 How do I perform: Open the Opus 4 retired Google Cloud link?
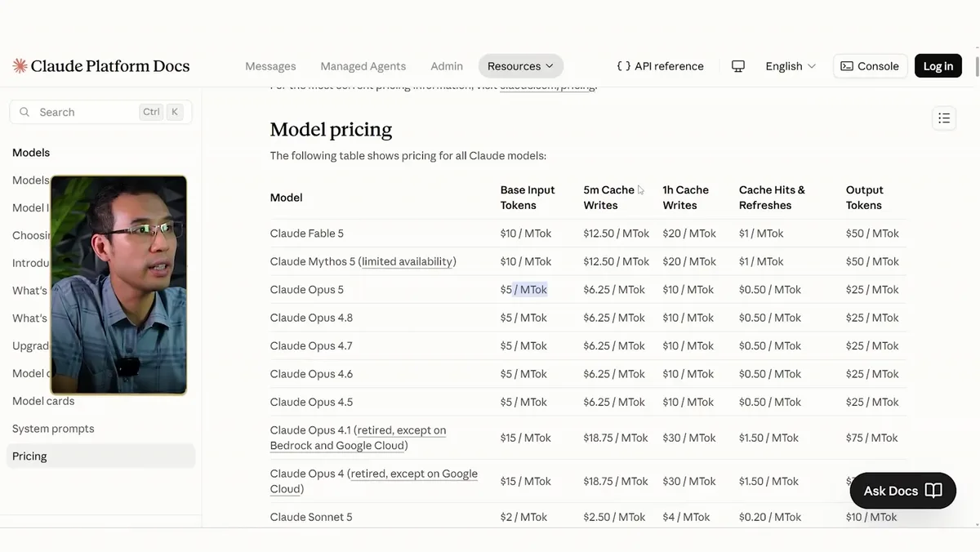[375, 481]
